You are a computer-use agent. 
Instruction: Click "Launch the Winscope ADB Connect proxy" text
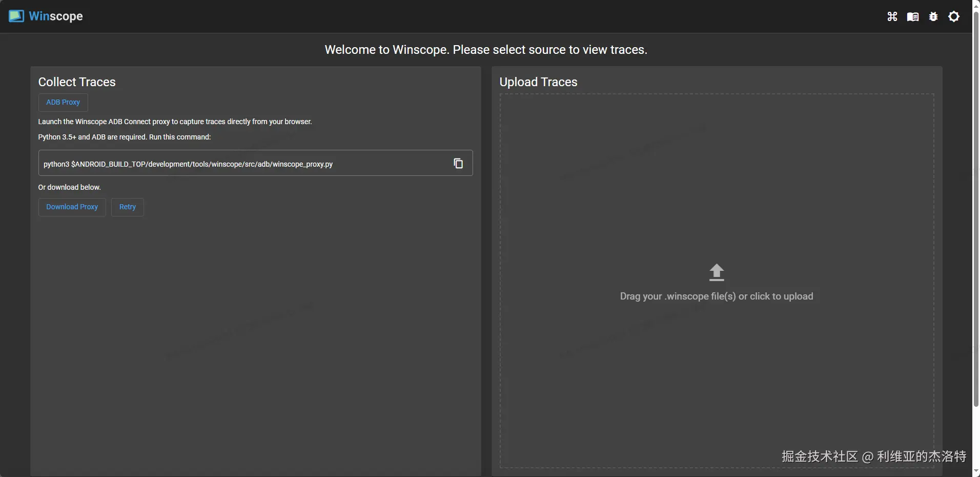175,122
